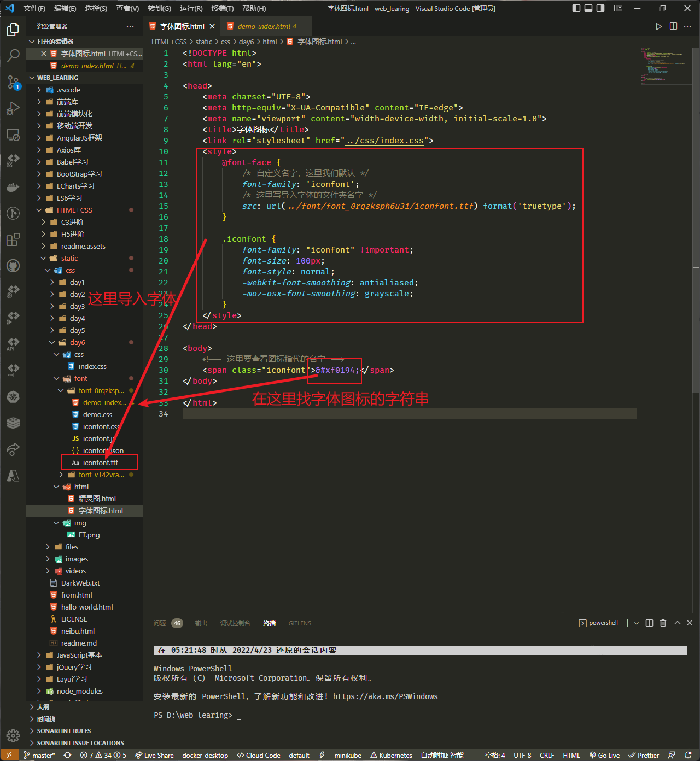The height and width of the screenshot is (761, 700).
Task: Switch to demo_index.html editor tab
Action: [266, 26]
